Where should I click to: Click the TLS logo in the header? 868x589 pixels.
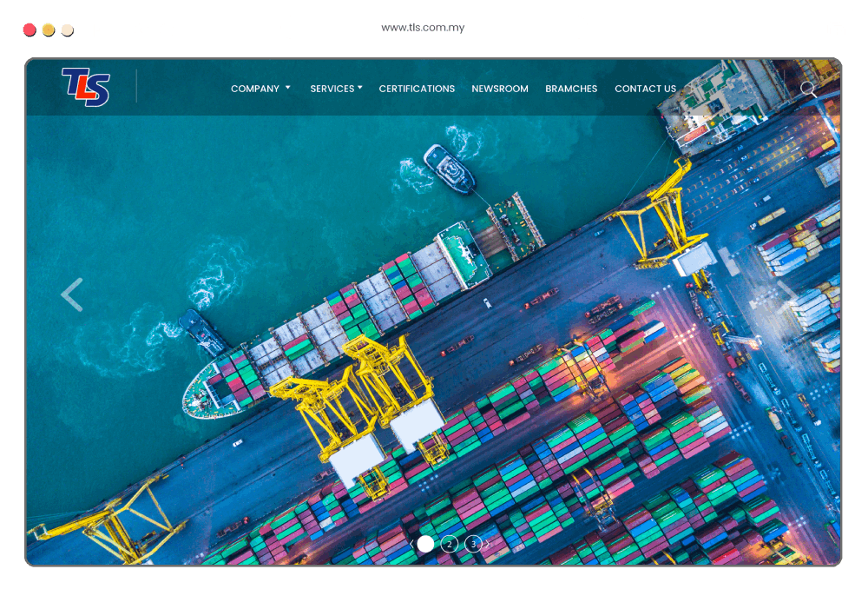point(85,87)
